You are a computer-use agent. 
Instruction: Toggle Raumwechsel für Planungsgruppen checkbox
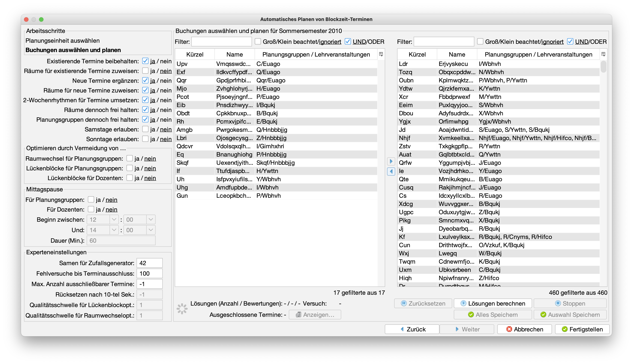(129, 158)
